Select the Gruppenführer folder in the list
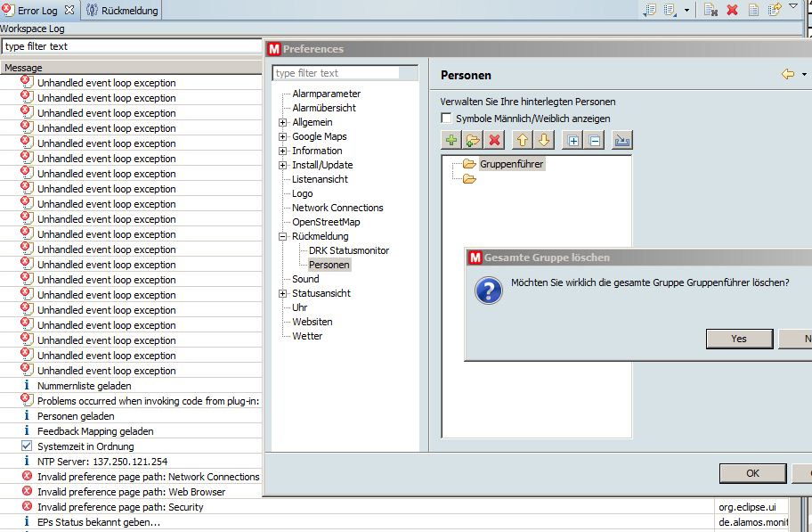This screenshot has height=532, width=812. tap(510, 164)
